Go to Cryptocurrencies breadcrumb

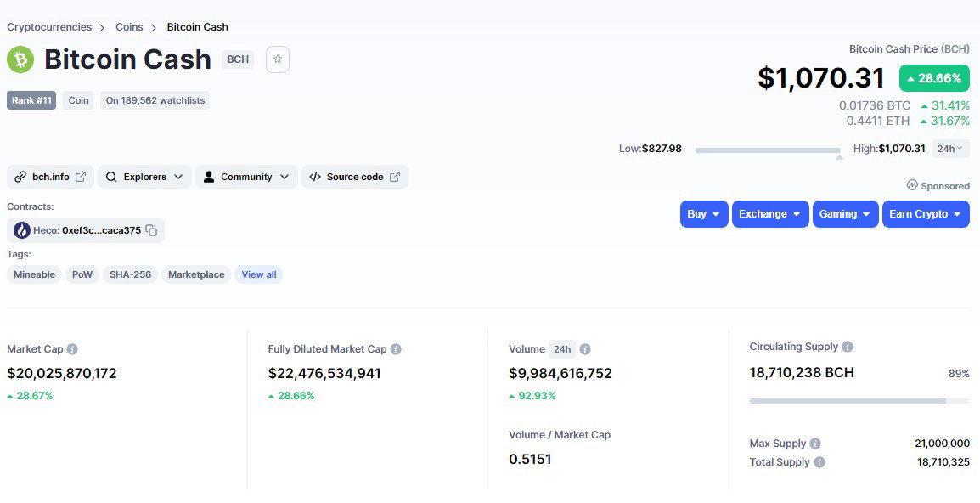49,27
